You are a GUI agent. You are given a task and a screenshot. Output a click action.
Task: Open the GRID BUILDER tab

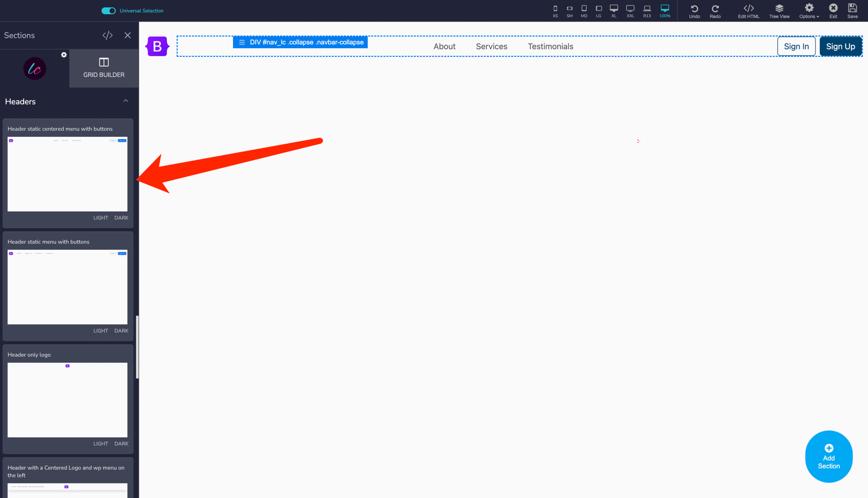click(x=104, y=68)
